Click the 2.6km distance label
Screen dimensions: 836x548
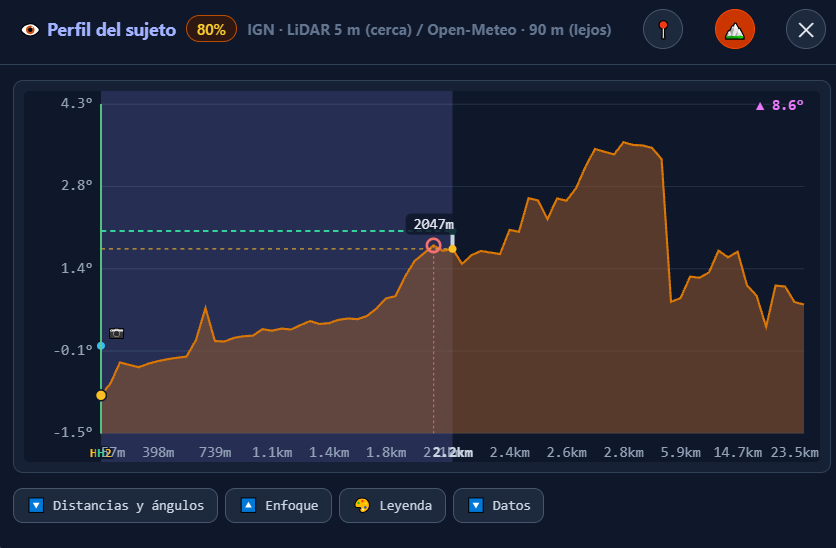coord(567,453)
